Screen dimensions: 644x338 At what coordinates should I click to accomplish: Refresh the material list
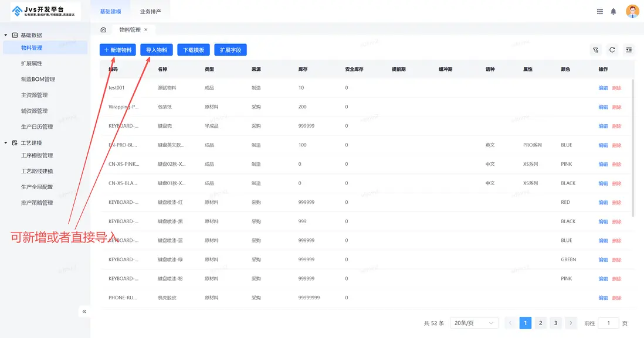click(x=612, y=50)
